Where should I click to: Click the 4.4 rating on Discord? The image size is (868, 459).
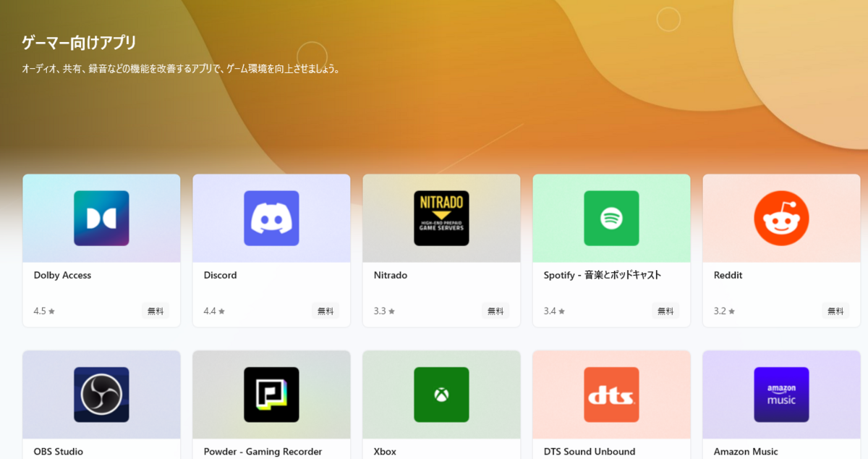point(214,311)
